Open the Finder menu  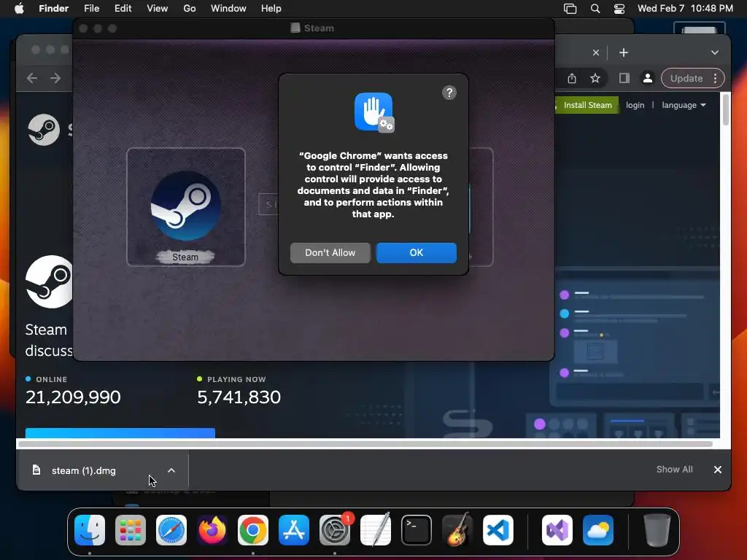point(53,8)
